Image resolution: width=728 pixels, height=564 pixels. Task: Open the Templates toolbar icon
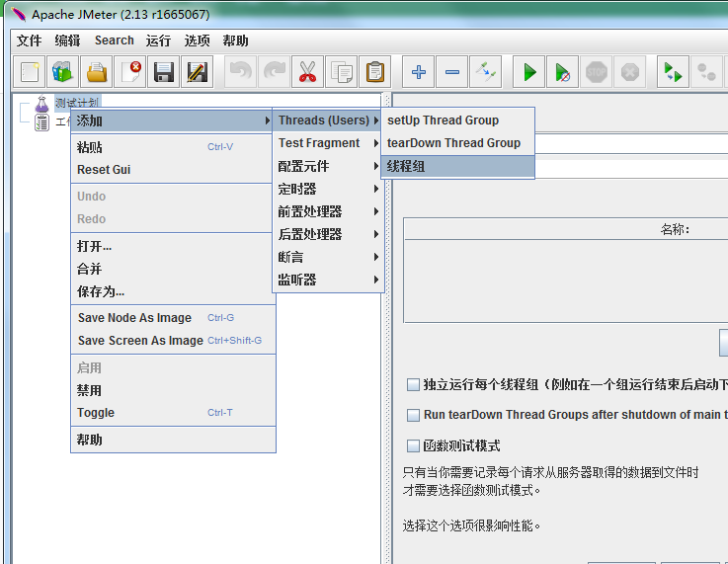(x=62, y=72)
